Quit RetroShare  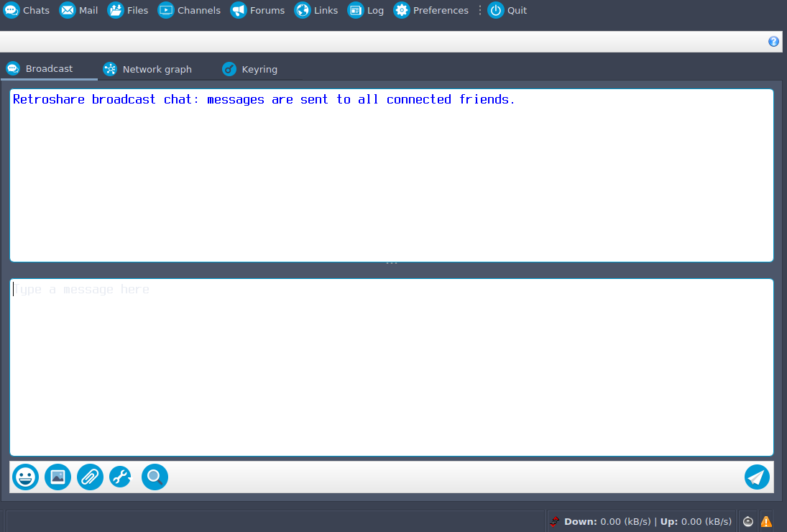507,10
